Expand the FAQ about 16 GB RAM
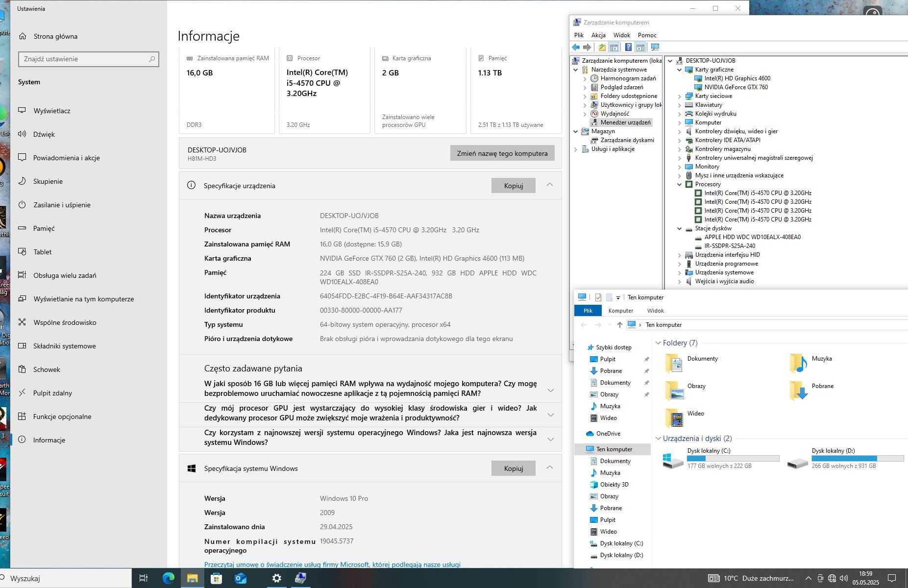This screenshot has height=588, width=908. [x=550, y=390]
